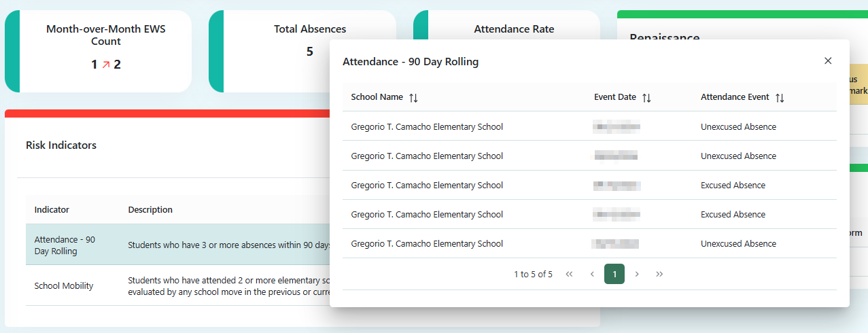Go to previous page arrow
868x333 pixels.
[592, 274]
